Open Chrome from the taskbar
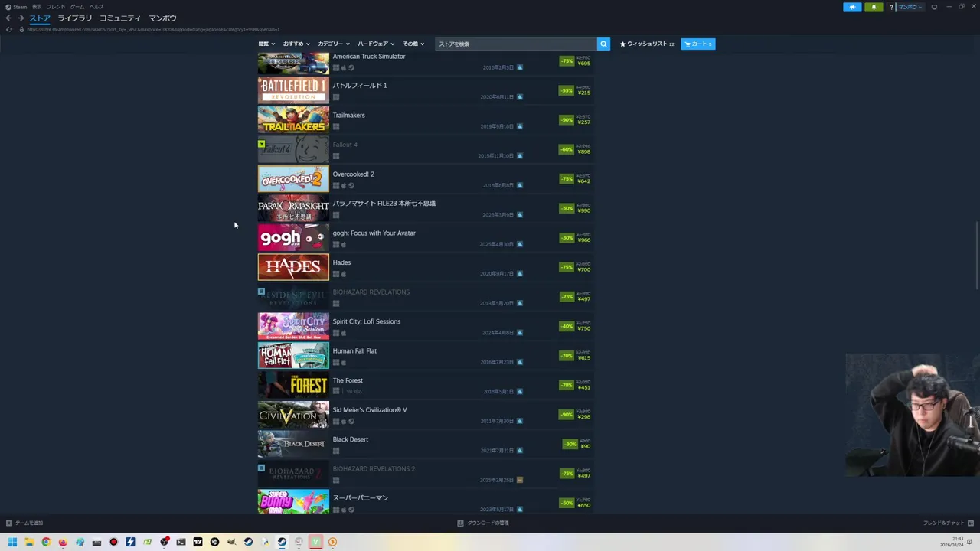 click(46, 542)
